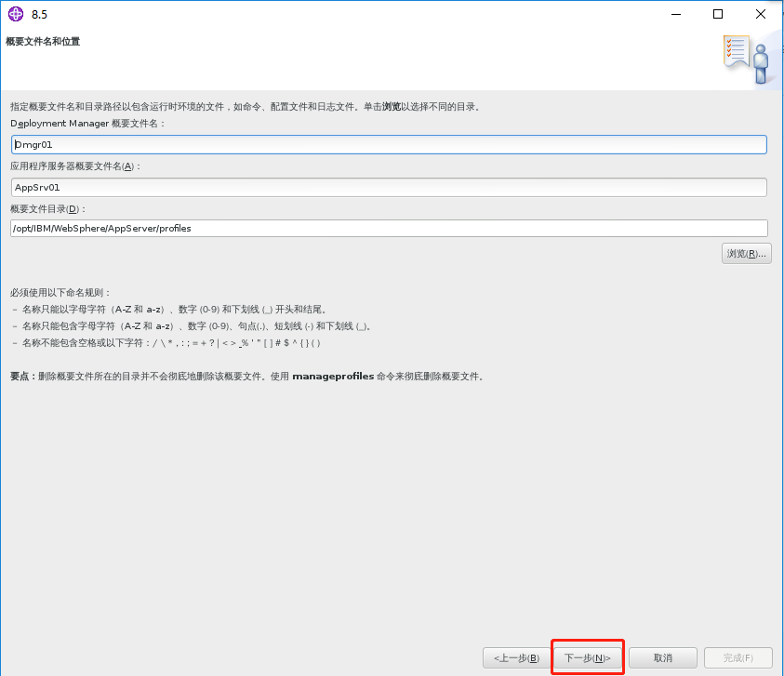Click the 应用程序服务器概要文件名(A) label
Image resolution: width=784 pixels, height=676 pixels.
[x=75, y=166]
